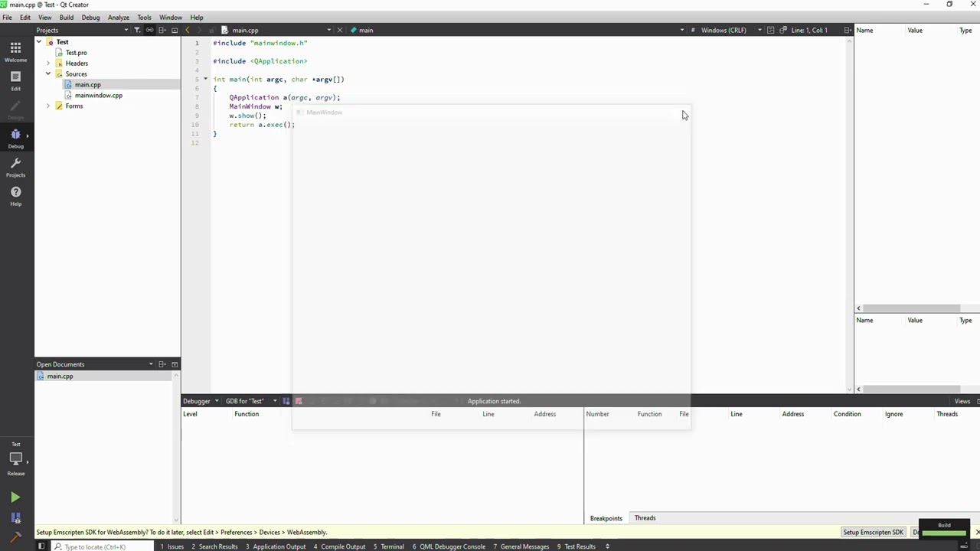Go back in editor navigation history

point(188,30)
